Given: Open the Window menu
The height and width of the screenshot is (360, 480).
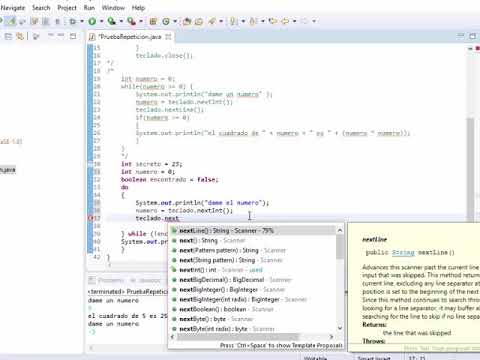Looking at the screenshot, I should click(x=113, y=7).
